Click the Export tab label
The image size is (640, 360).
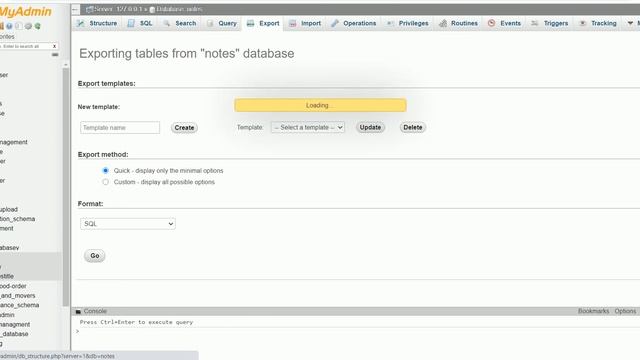click(269, 23)
